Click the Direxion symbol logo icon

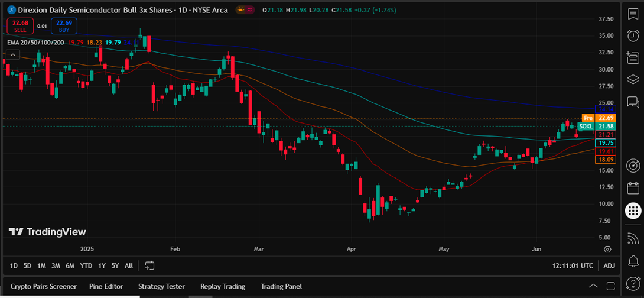(x=12, y=10)
